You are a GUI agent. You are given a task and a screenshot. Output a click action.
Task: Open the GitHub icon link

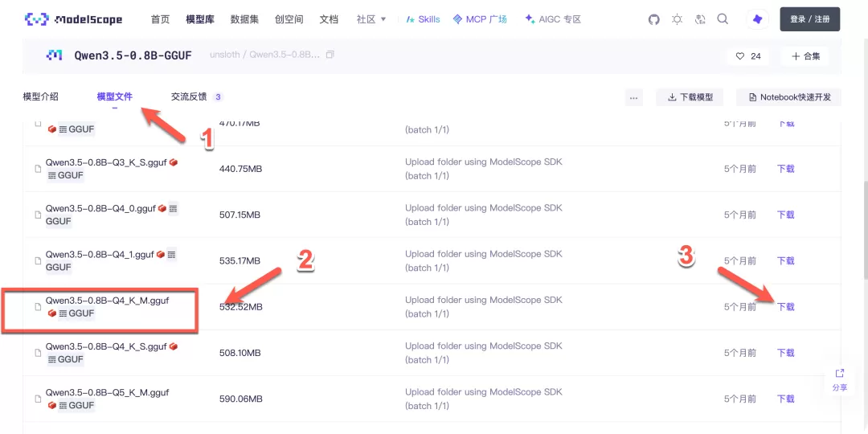coord(654,19)
